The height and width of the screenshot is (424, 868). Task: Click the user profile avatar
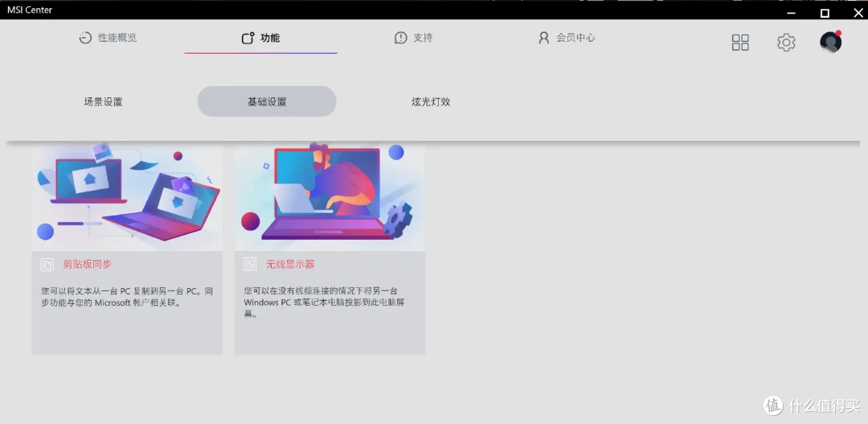pyautogui.click(x=830, y=42)
